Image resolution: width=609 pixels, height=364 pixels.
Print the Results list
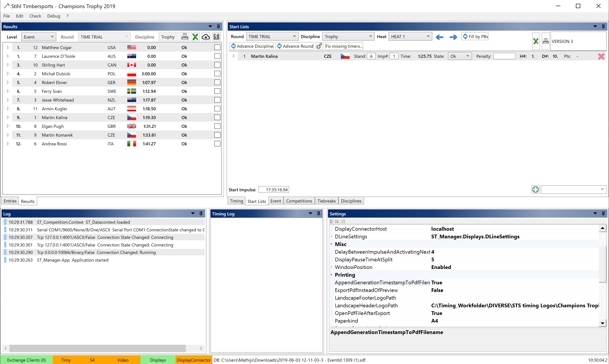(185, 37)
